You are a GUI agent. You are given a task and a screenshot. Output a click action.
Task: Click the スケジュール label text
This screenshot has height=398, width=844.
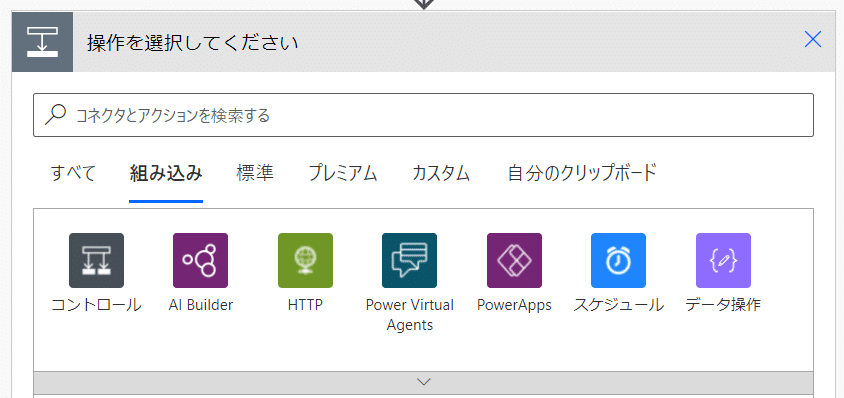click(618, 305)
